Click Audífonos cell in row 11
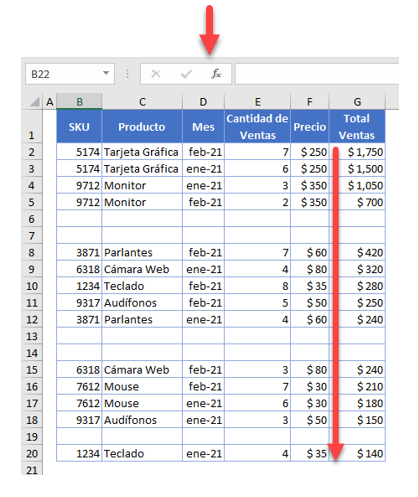Viewport: 418px width, 497px height. [x=142, y=303]
